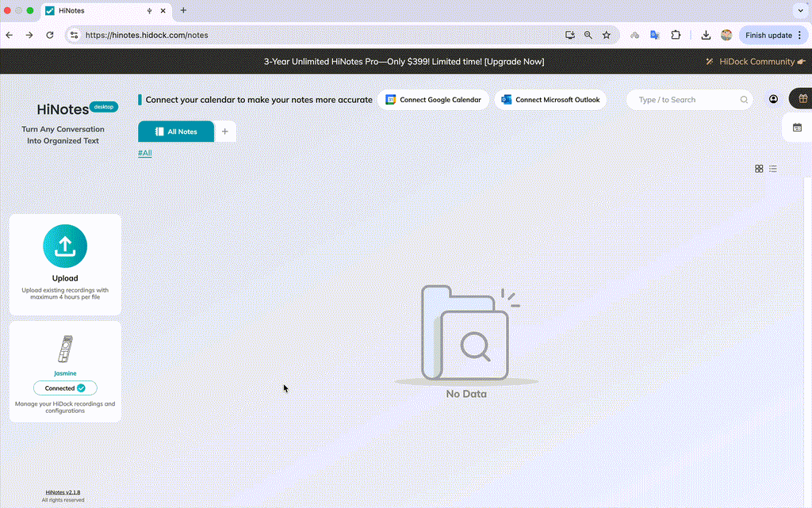
Task: Open the browser Extensions puzzle icon
Action: coord(676,35)
